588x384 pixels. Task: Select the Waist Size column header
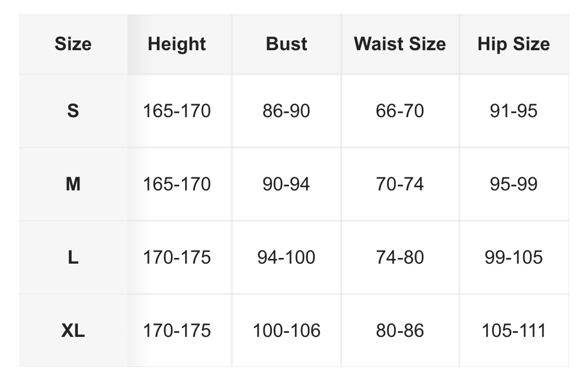(400, 44)
